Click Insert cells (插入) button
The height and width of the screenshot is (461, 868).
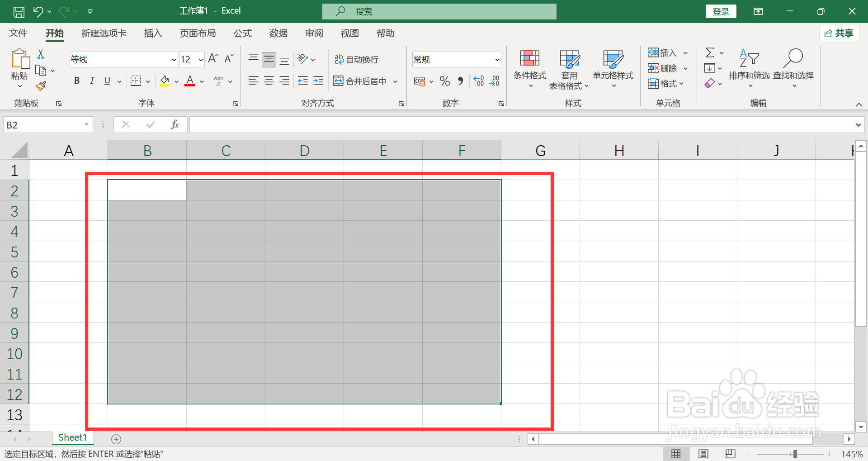(662, 53)
